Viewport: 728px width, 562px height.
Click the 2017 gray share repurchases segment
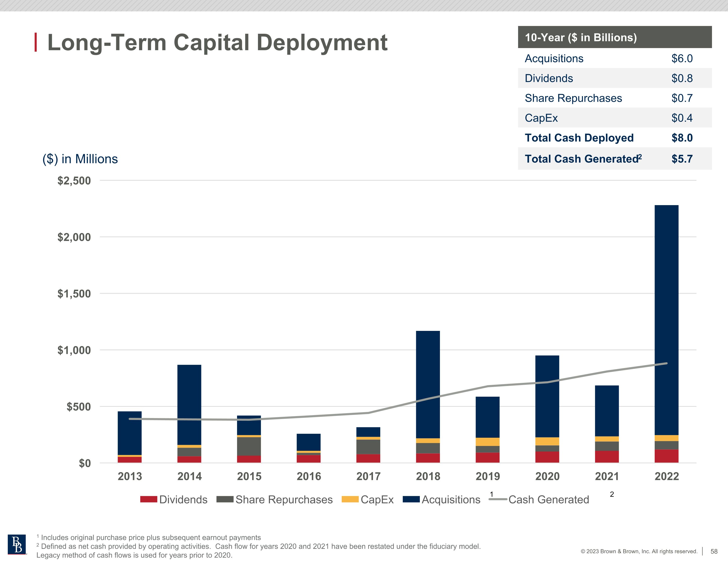(368, 447)
